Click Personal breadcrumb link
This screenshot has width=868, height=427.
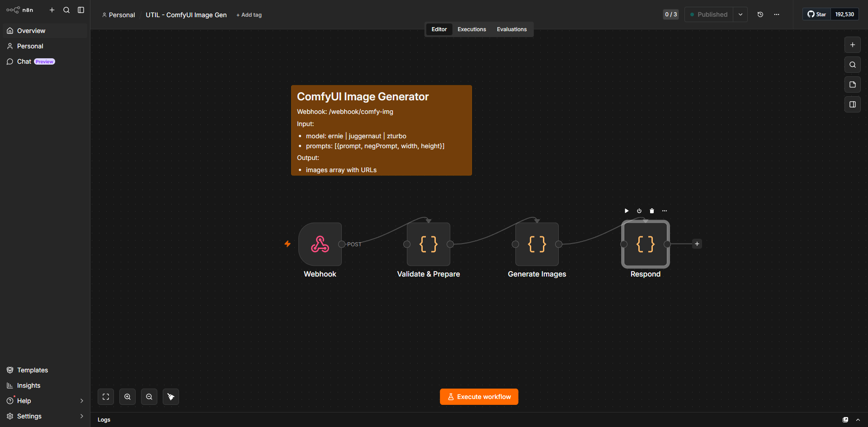[x=118, y=15]
